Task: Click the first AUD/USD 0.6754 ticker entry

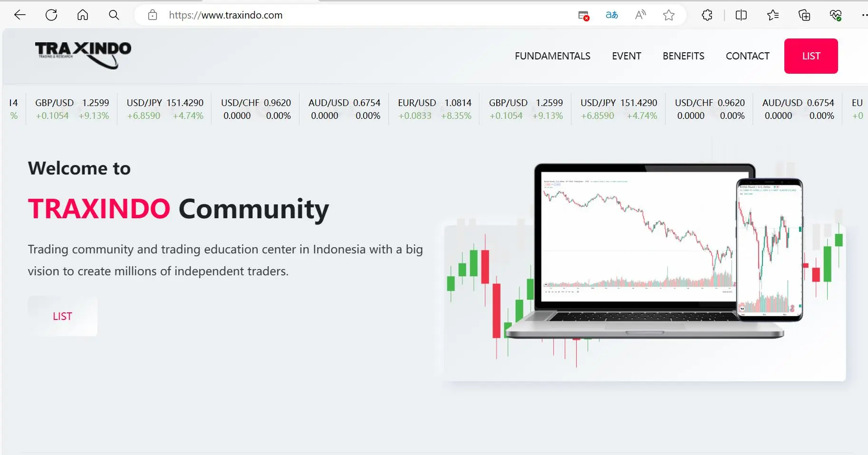Action: [x=345, y=109]
